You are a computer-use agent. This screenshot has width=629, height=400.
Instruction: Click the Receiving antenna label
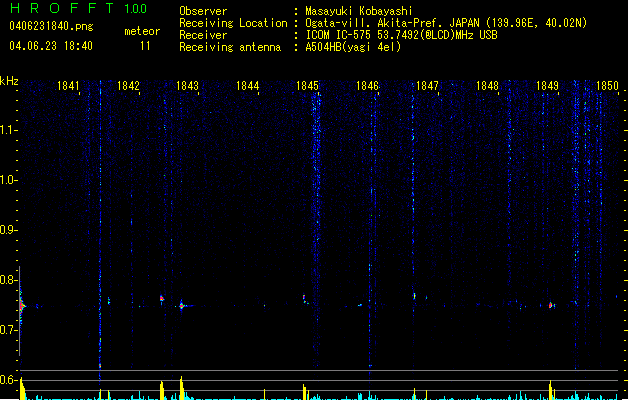[230, 47]
